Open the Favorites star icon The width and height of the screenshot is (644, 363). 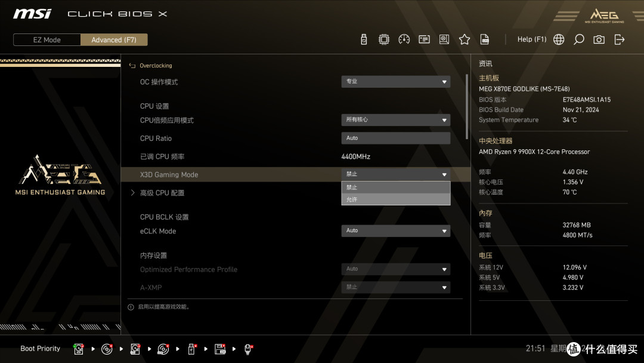(x=465, y=39)
